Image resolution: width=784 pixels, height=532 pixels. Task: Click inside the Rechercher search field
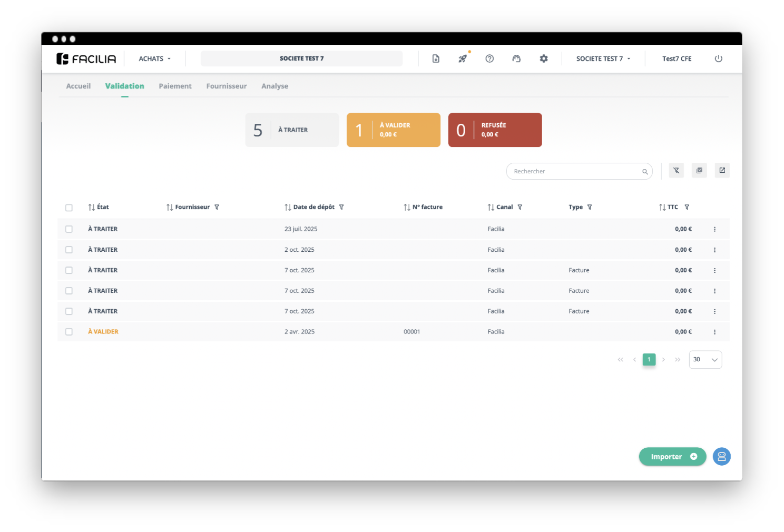[574, 171]
